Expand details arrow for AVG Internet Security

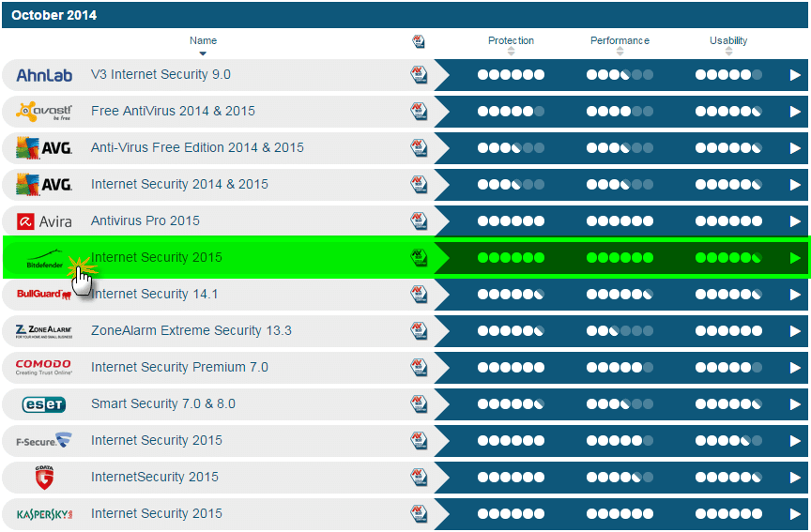click(x=795, y=185)
